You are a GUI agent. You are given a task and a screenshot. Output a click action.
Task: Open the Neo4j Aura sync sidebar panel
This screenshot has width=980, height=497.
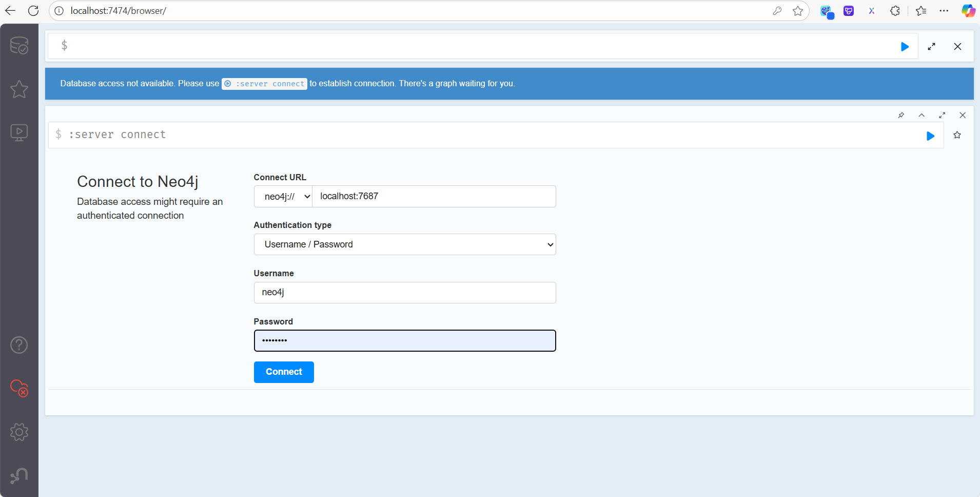click(19, 388)
